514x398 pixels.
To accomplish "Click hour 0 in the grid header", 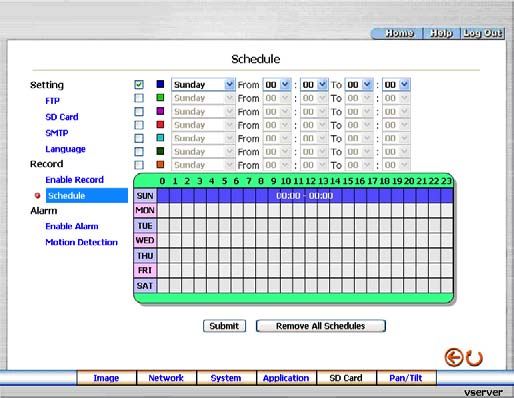I will coord(162,181).
